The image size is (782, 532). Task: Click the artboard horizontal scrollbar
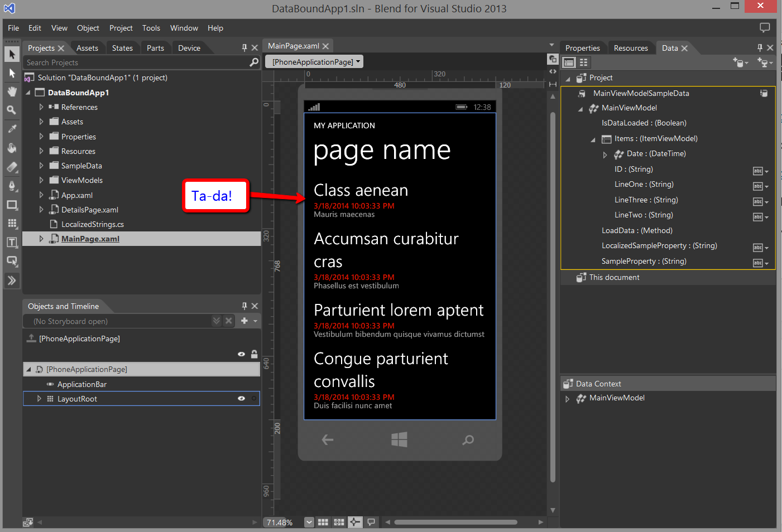tap(455, 523)
